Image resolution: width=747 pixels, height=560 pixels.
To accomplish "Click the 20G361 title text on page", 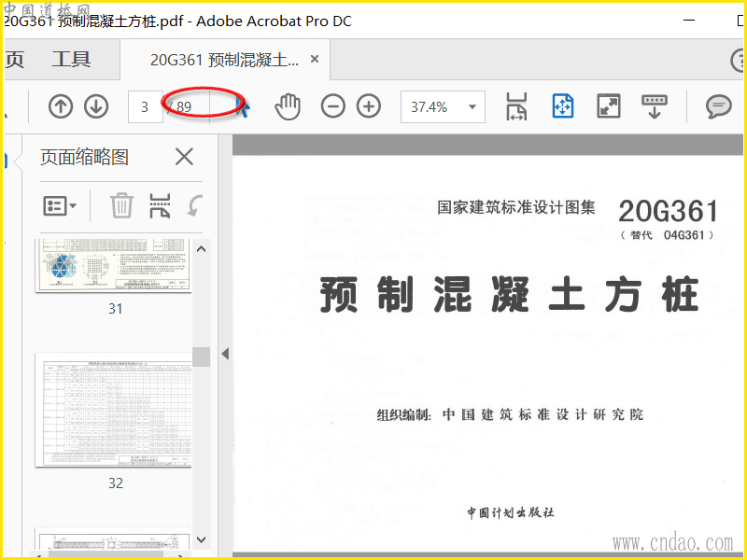I will (x=668, y=211).
